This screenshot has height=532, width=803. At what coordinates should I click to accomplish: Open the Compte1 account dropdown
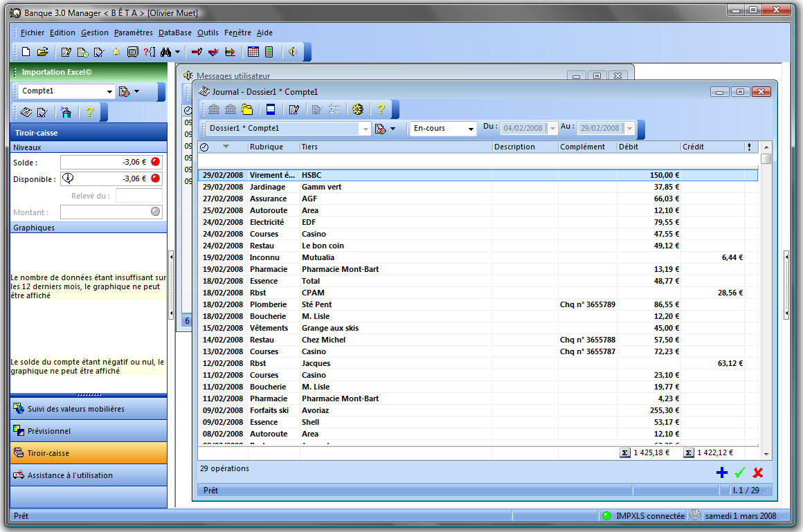point(109,91)
